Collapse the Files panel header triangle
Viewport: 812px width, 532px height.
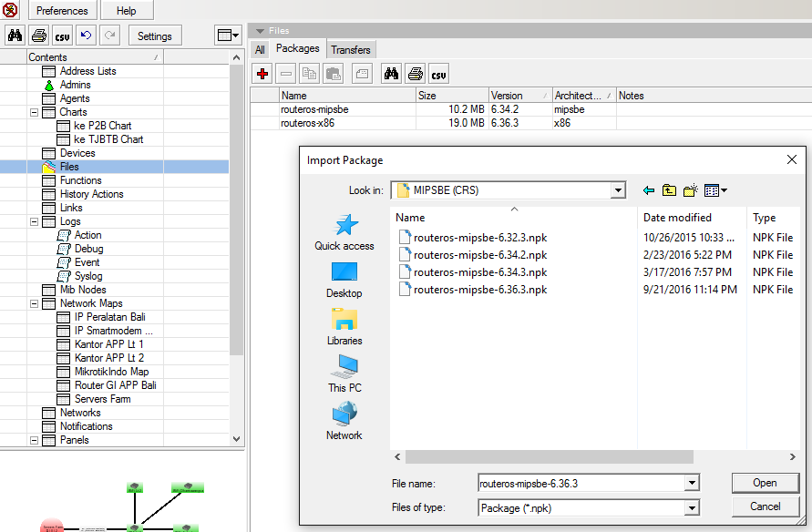tap(260, 31)
